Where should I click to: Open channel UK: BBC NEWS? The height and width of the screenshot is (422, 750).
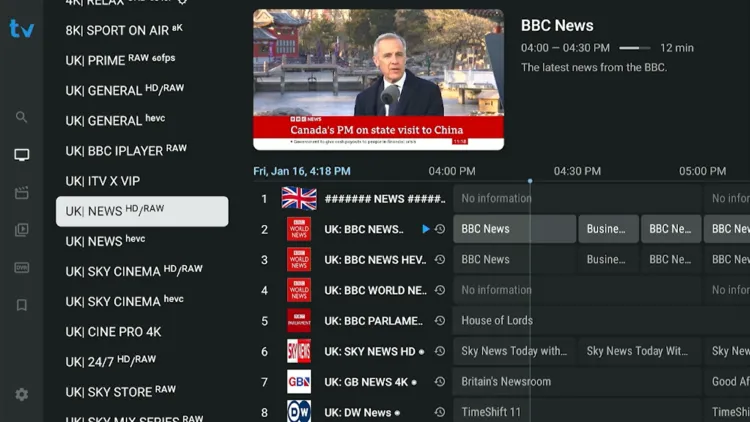(364, 229)
